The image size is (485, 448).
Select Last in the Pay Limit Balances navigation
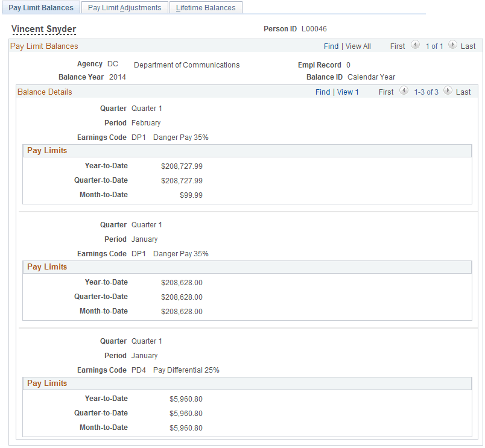tap(469, 46)
